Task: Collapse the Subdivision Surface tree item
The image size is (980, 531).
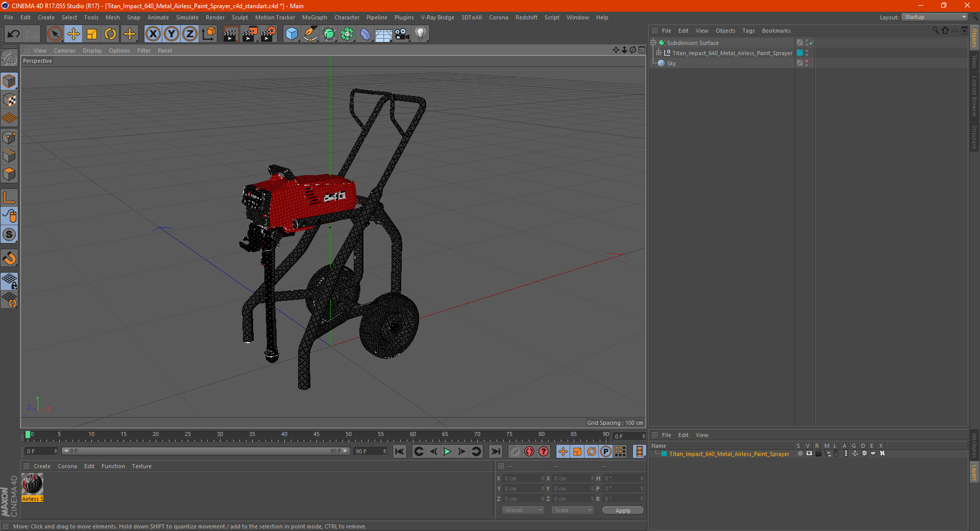Action: 653,43
